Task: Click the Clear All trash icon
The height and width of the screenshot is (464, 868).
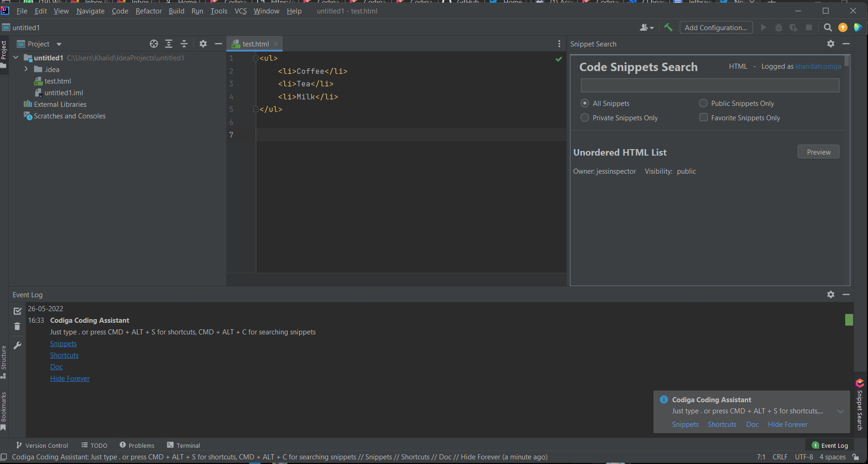Action: coord(17,327)
